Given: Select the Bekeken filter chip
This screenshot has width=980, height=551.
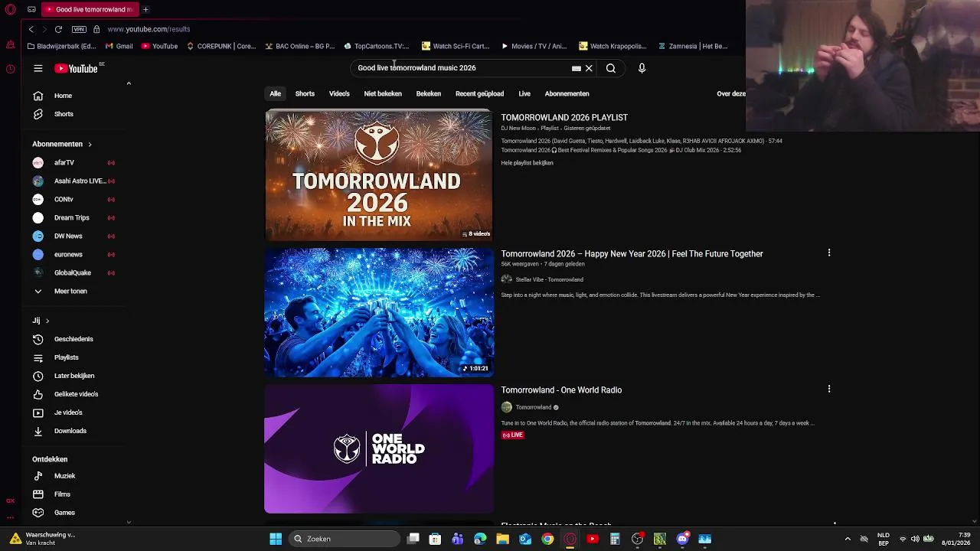Looking at the screenshot, I should 429,93.
